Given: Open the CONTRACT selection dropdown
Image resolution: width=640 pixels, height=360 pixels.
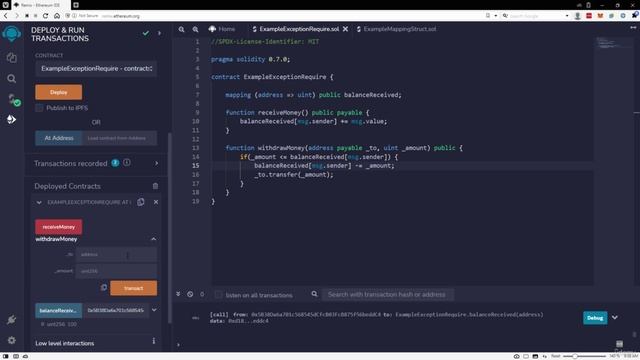Looking at the screenshot, I should pos(96,69).
